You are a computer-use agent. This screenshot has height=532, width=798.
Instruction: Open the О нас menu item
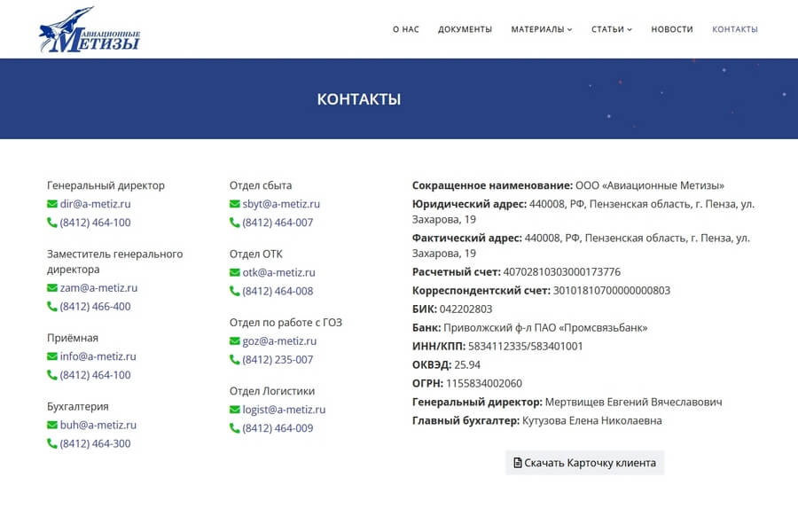pos(406,29)
